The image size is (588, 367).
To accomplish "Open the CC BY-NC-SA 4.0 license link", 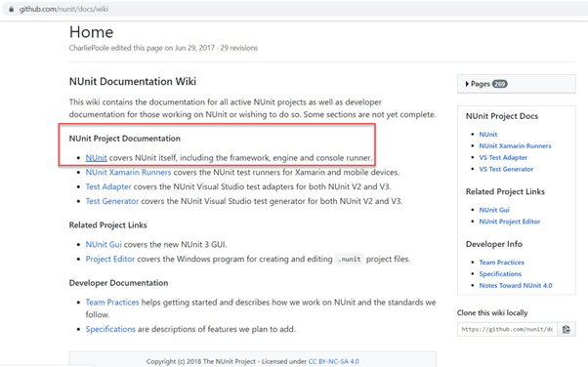I will 333,361.
